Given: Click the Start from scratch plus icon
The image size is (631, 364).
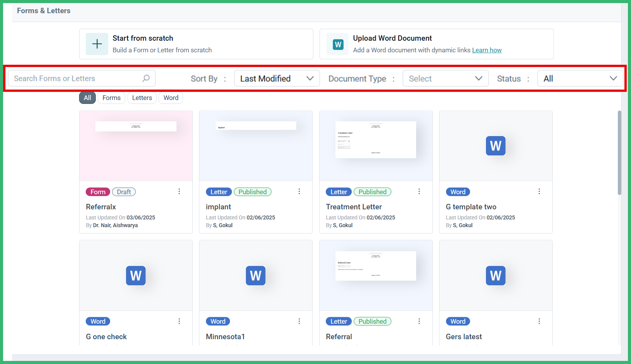Looking at the screenshot, I should (x=97, y=44).
